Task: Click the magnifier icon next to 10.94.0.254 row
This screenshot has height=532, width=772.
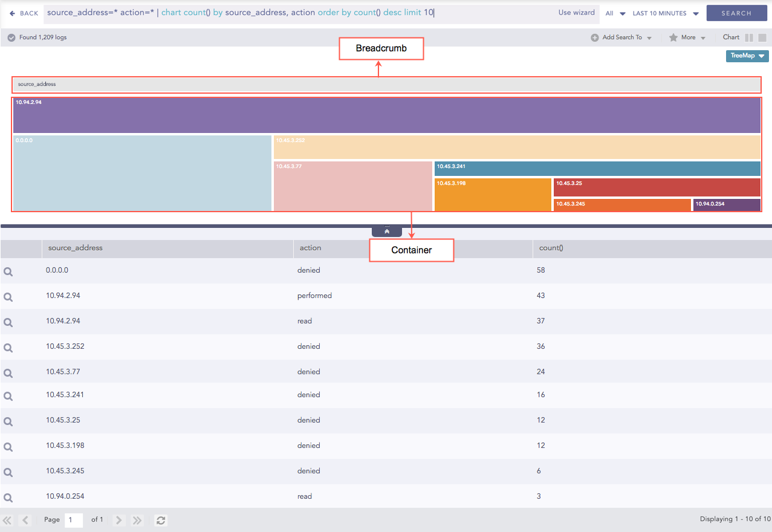Action: (x=8, y=498)
